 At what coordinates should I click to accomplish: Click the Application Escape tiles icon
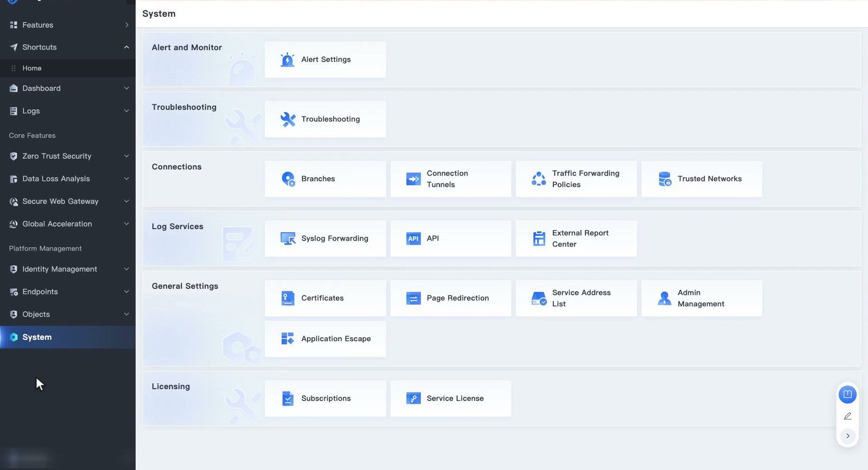pyautogui.click(x=288, y=339)
